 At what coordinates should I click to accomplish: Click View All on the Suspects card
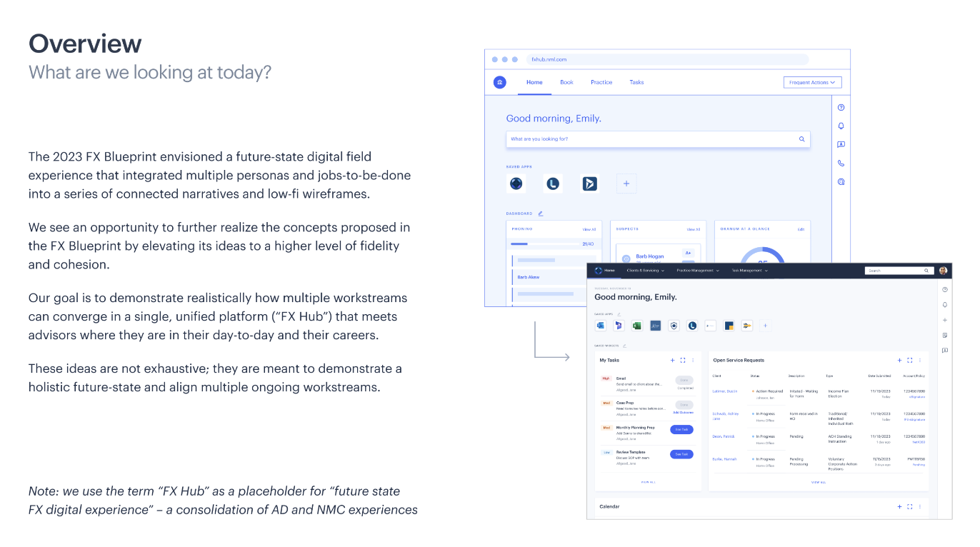point(693,229)
